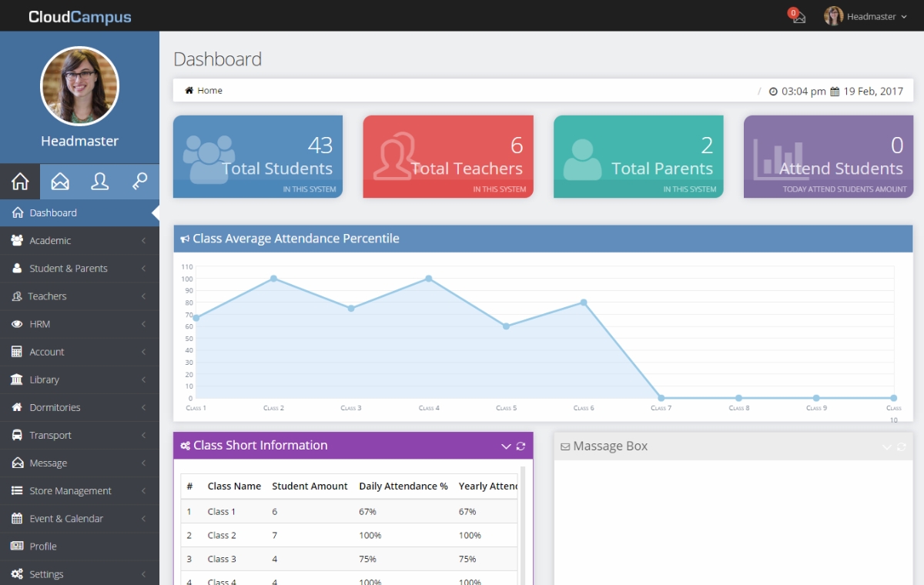Refresh the Massage Box panel

click(902, 446)
